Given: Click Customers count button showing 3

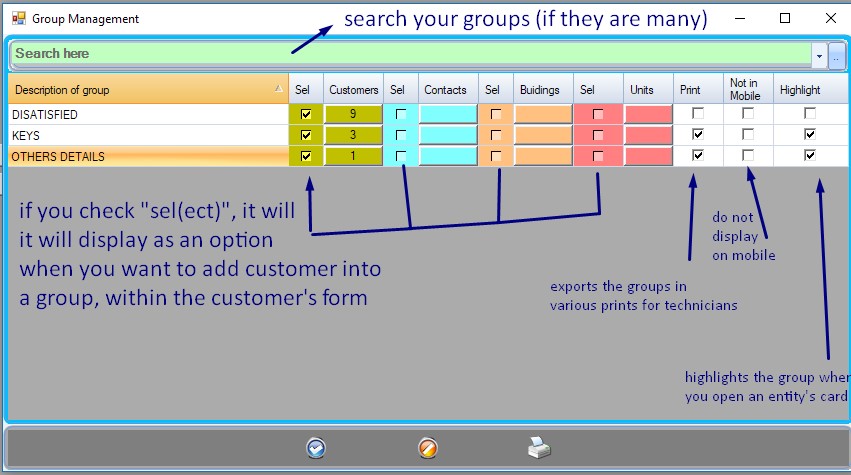Looking at the screenshot, I should [354, 135].
